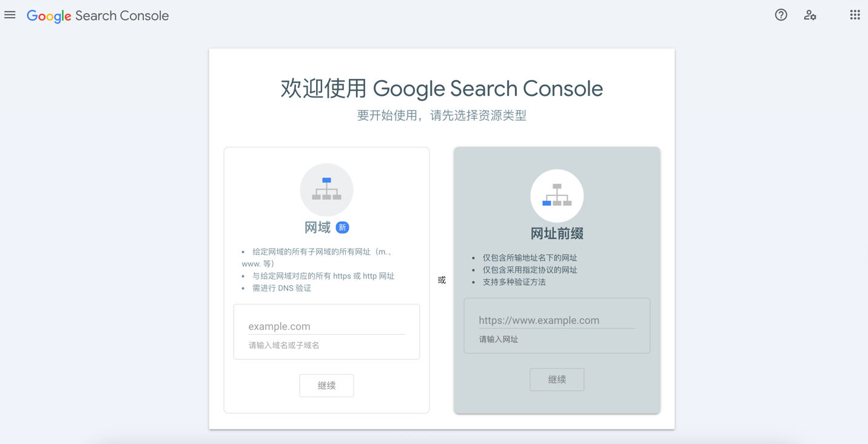Focus the https://www.example.com URL input
868x444 pixels.
pyautogui.click(x=556, y=320)
